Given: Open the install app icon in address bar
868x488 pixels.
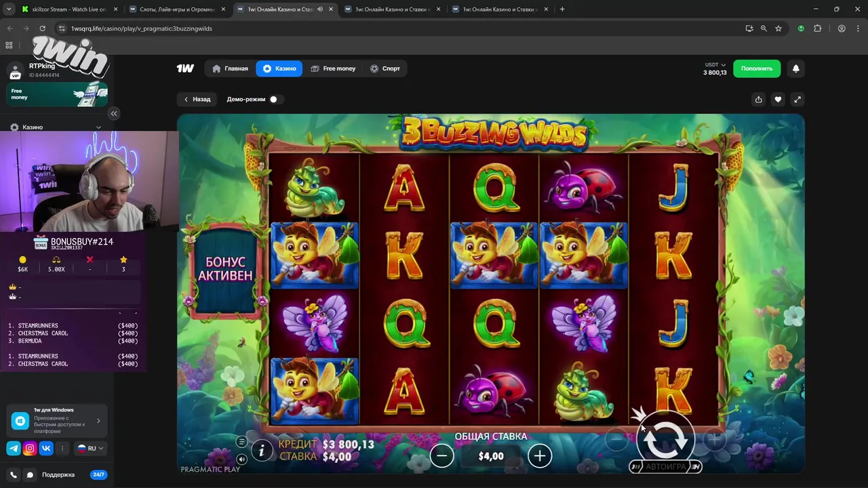Looking at the screenshot, I should tap(749, 28).
